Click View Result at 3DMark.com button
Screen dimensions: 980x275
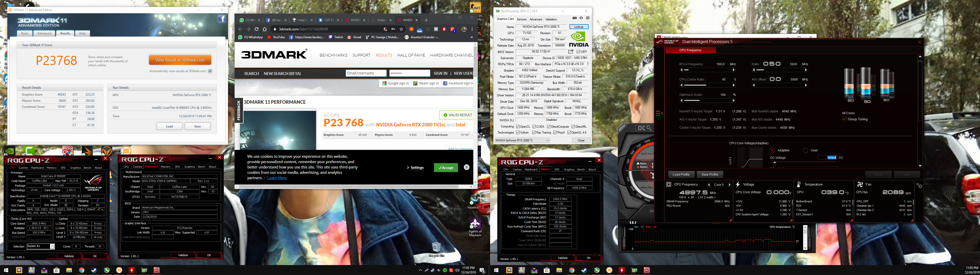(x=180, y=60)
